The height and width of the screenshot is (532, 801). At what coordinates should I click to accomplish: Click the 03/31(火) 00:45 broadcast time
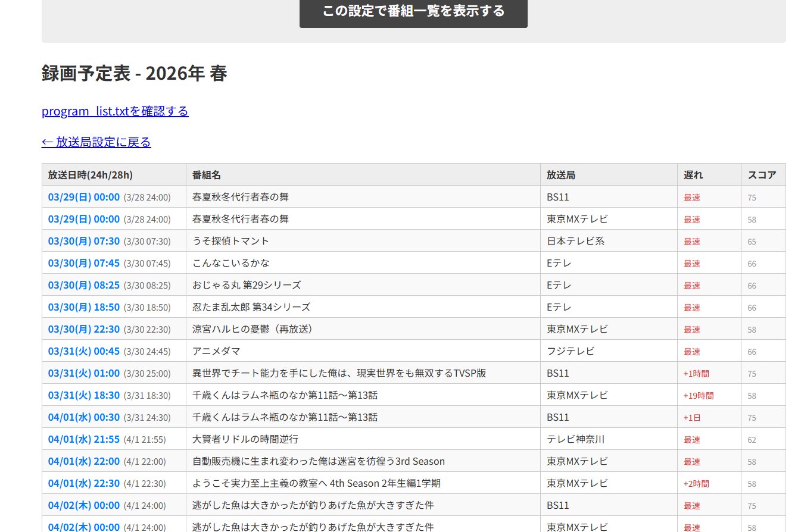coord(84,351)
